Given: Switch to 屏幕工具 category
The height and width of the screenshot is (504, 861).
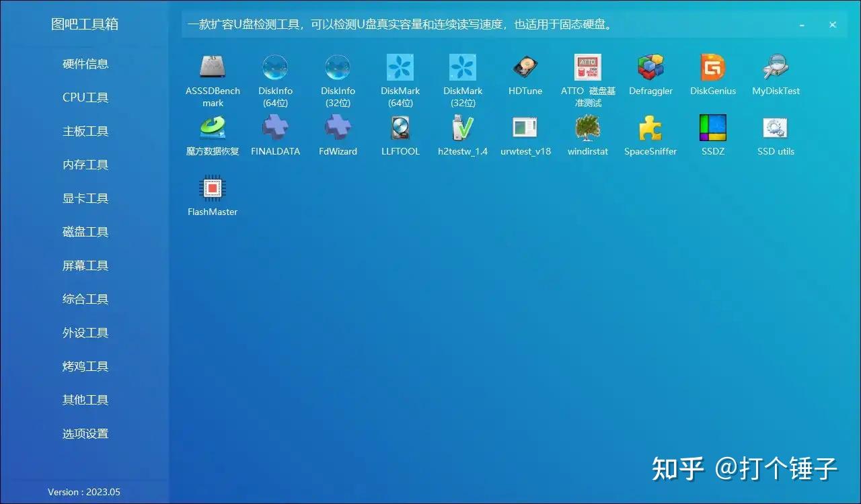Looking at the screenshot, I should (85, 265).
